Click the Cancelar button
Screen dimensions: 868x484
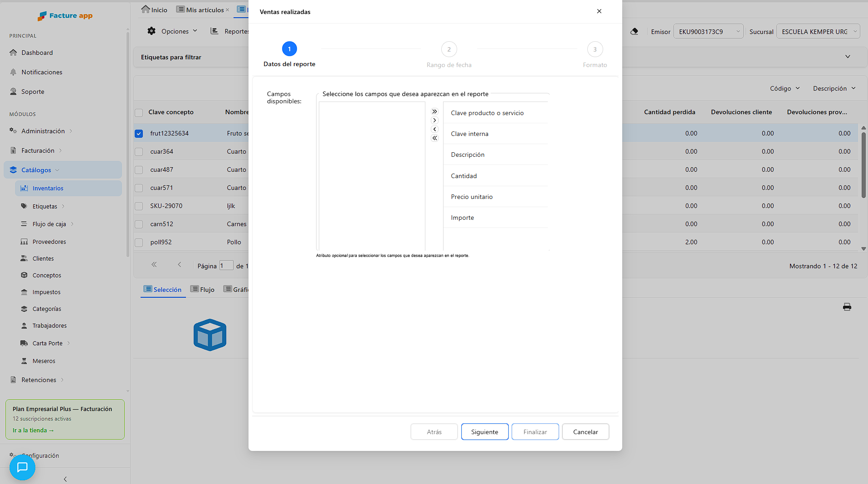(x=585, y=431)
